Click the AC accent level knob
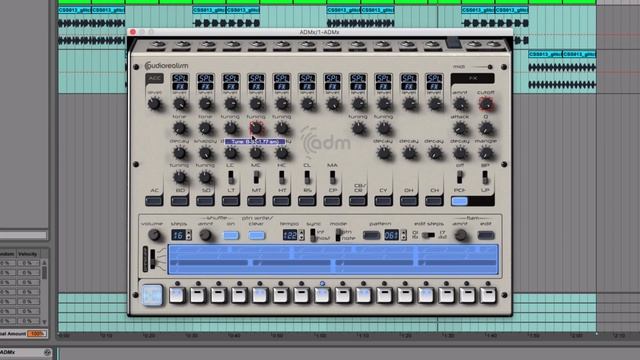 154,104
